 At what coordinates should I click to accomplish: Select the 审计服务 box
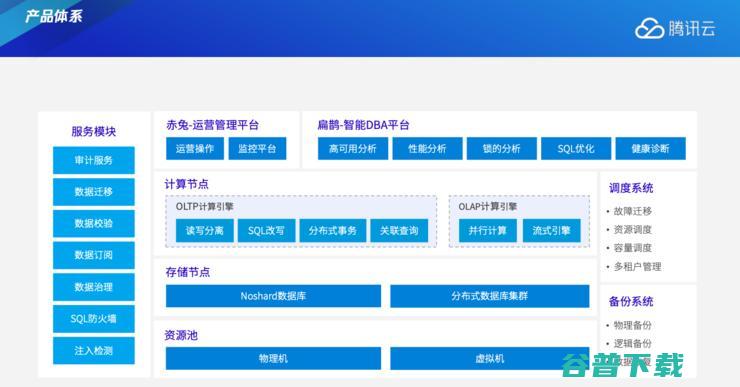(93, 160)
